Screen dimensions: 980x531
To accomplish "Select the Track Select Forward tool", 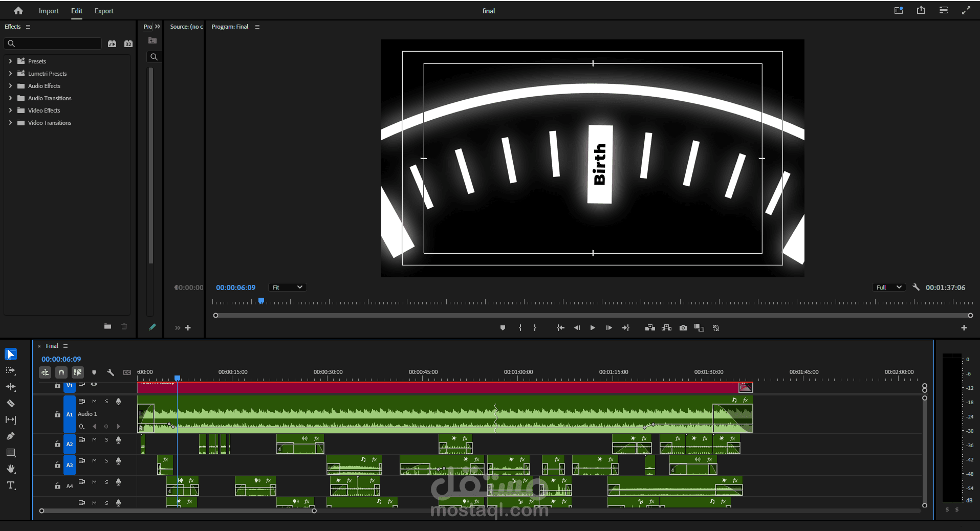I will [10, 370].
